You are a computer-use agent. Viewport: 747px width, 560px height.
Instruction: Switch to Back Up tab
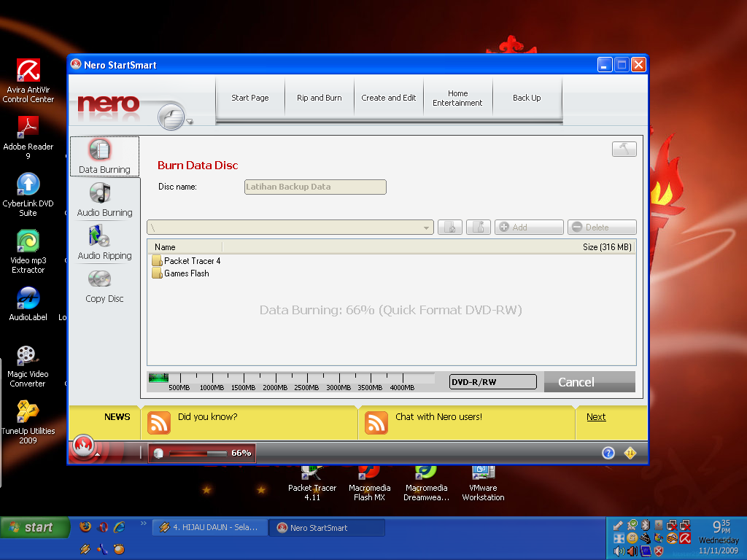tap(527, 98)
